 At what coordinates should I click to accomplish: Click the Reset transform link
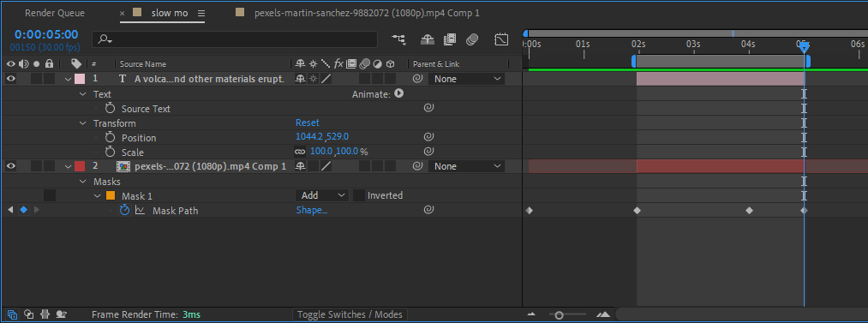(308, 123)
